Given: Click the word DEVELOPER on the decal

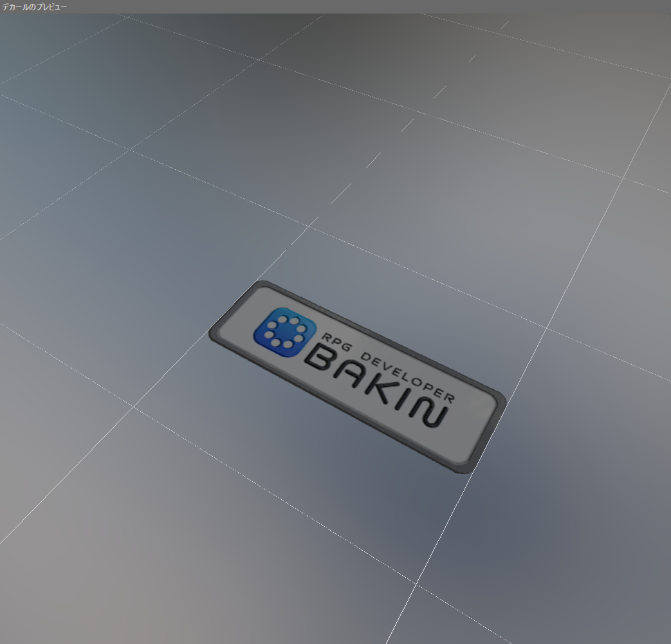Looking at the screenshot, I should pos(405,374).
